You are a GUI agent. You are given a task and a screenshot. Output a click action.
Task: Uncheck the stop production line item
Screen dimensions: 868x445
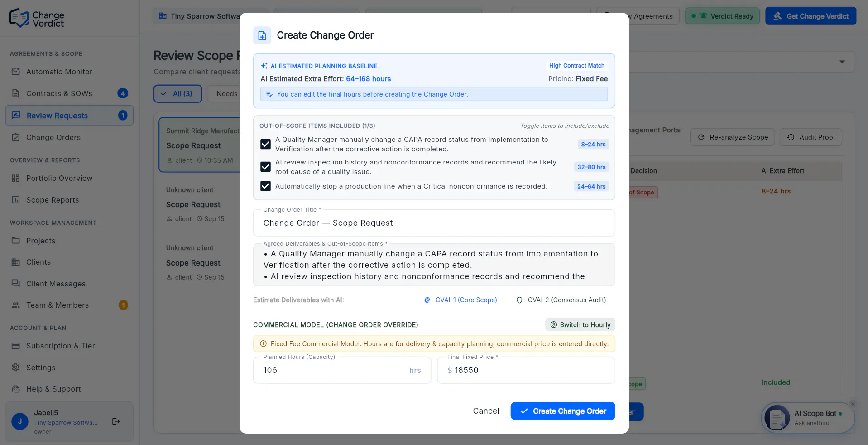tap(265, 186)
